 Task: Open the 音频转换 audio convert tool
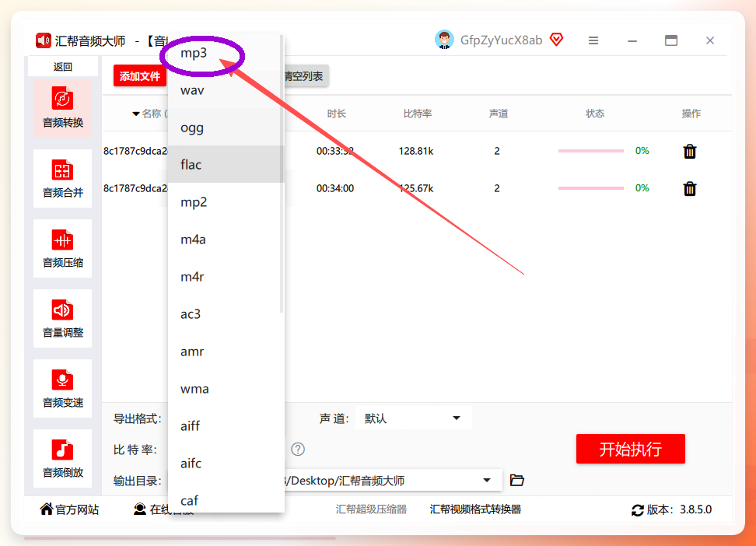coord(63,108)
